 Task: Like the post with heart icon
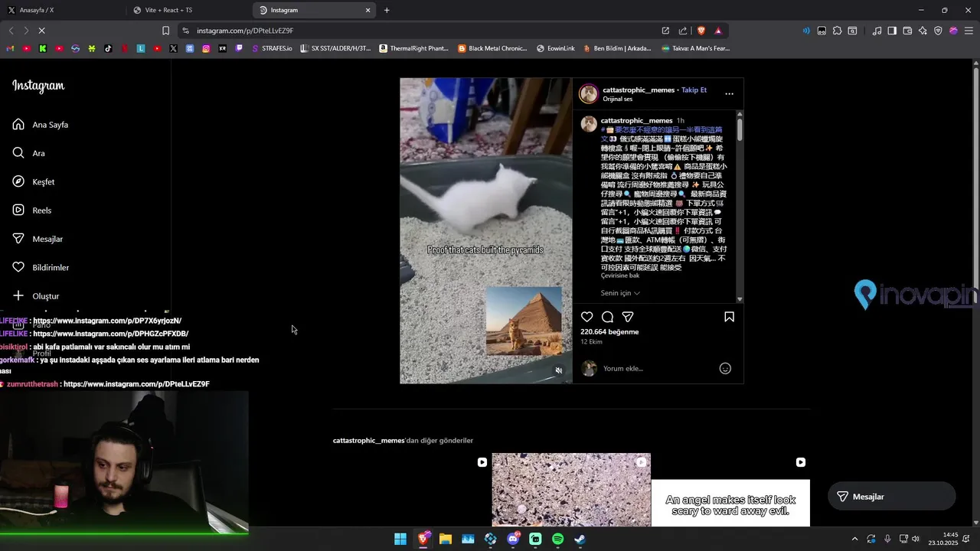tap(586, 317)
